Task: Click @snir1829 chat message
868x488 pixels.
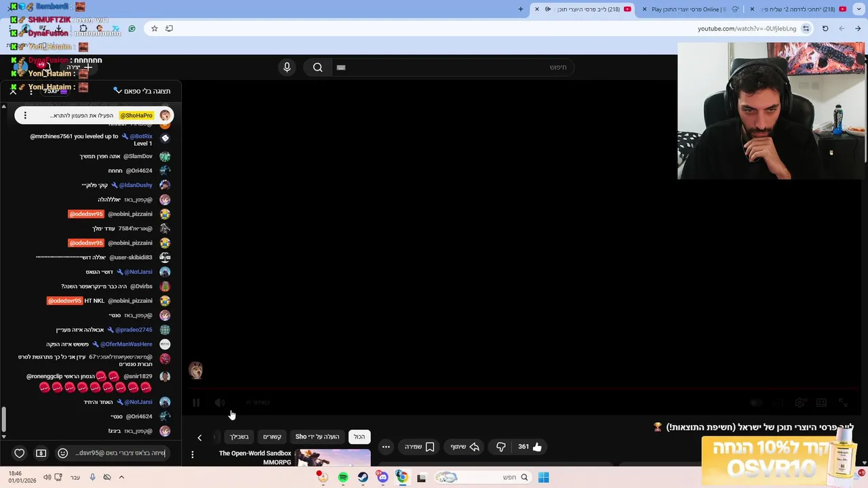Action: [x=90, y=382]
